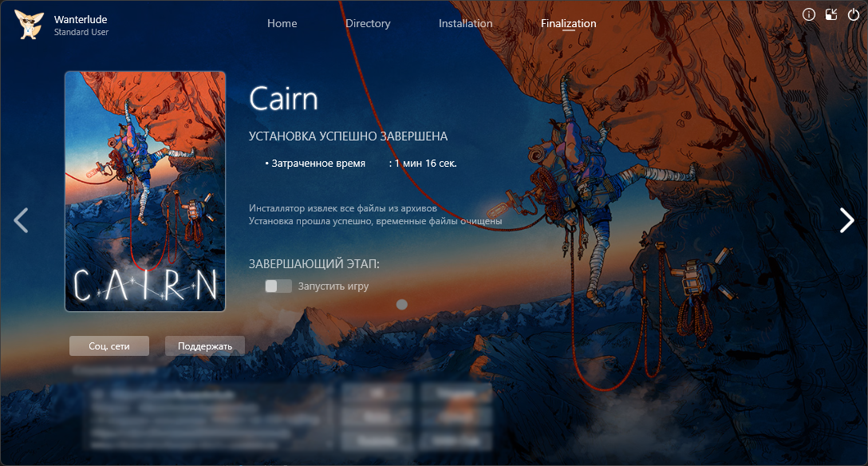
Task: Enable the Запустить игру toggle switch
Action: tap(278, 286)
